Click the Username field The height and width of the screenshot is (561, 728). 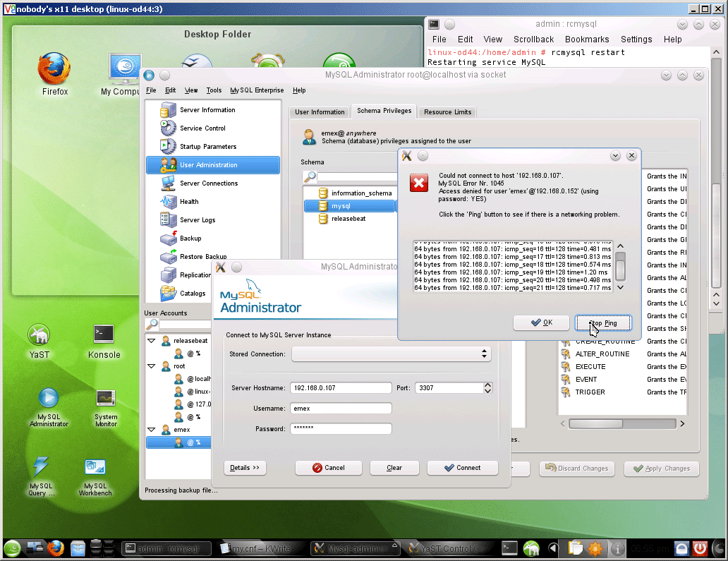click(341, 408)
